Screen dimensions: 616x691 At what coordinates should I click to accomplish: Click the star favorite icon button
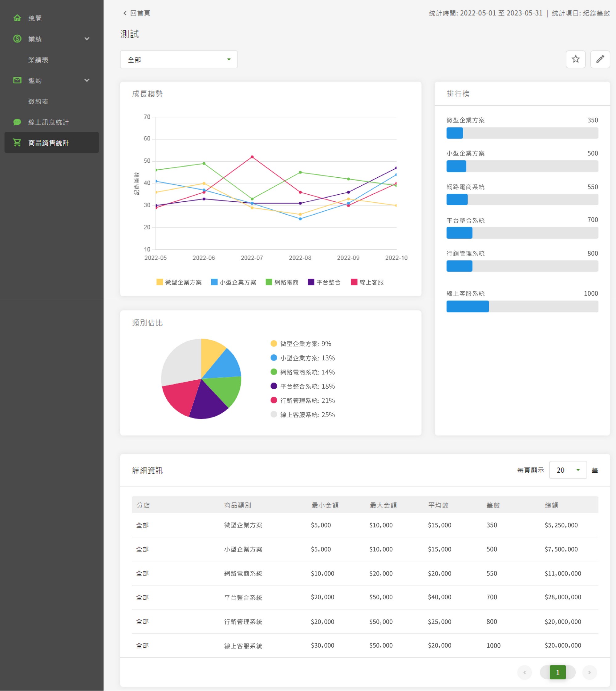(x=575, y=59)
